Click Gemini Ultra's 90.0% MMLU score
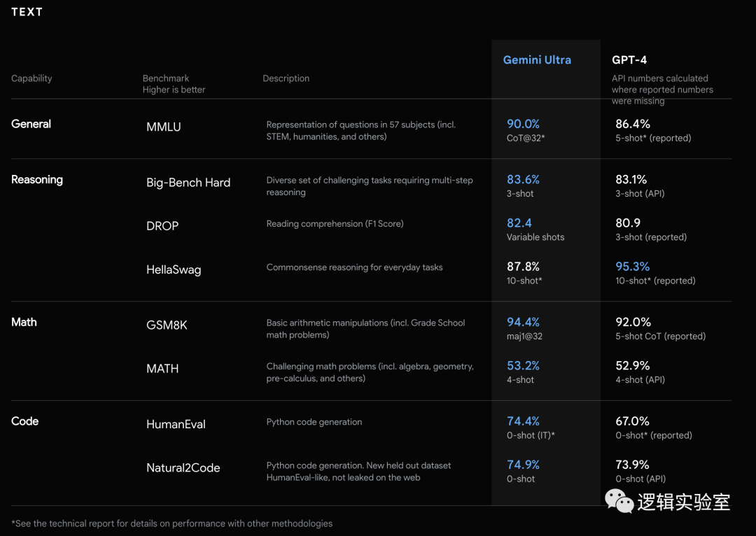Image resolution: width=756 pixels, height=536 pixels. coord(523,124)
